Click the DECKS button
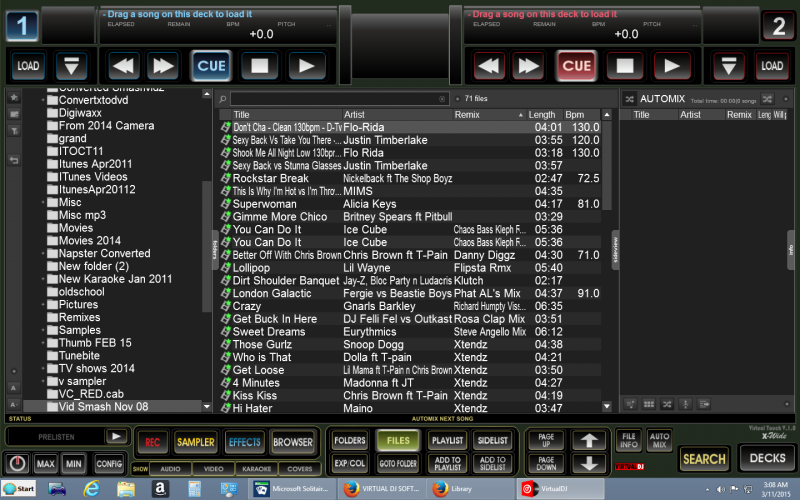 click(x=767, y=458)
